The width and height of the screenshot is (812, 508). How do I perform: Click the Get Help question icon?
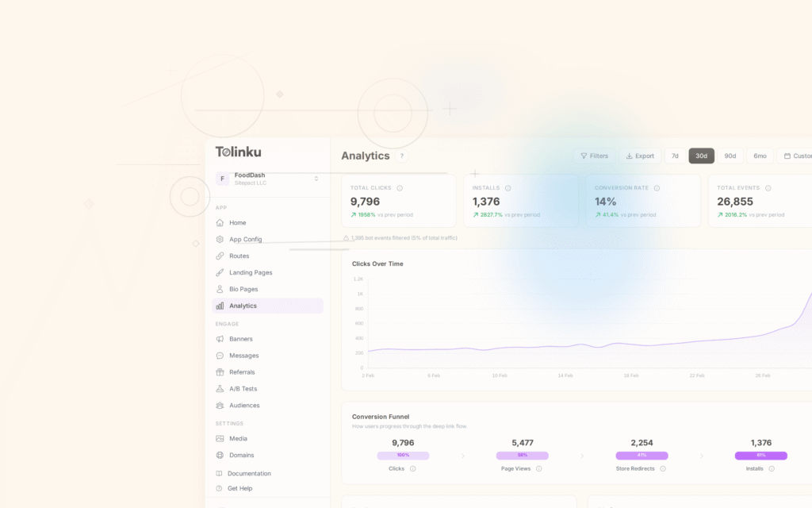[219, 488]
